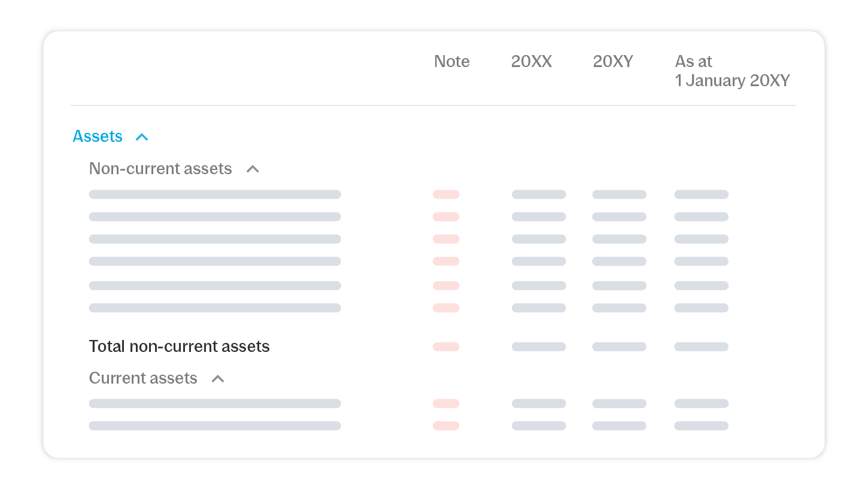Click the As at 1 January 20XY header
The width and height of the screenshot is (868, 489).
pos(732,71)
